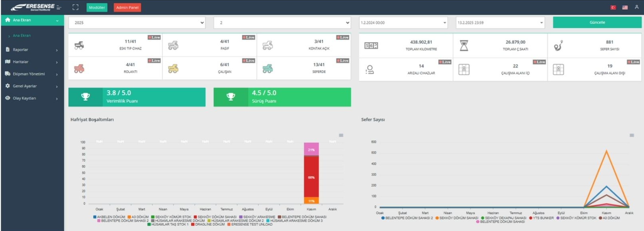The height and width of the screenshot is (231, 644).
Task: Expand the Raporlar submenu arrow
Action: [x=57, y=50]
